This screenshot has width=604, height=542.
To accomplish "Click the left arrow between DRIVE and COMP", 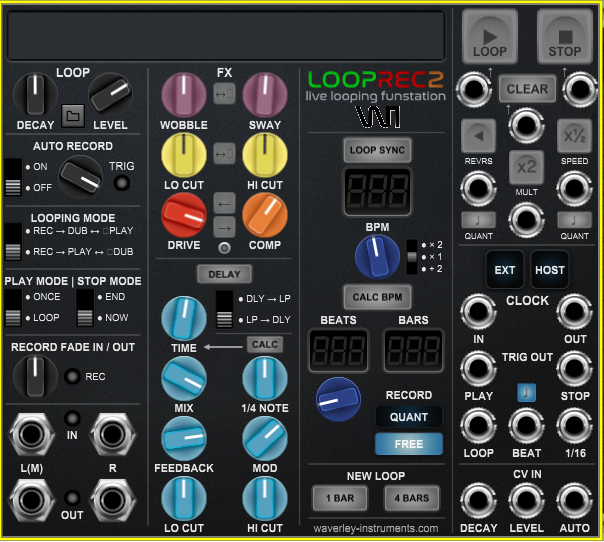I will pos(225,202).
